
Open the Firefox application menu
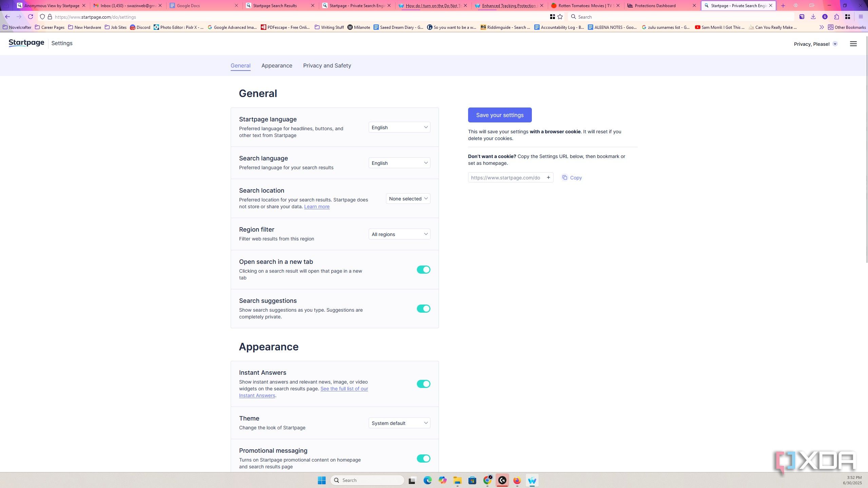tap(861, 17)
